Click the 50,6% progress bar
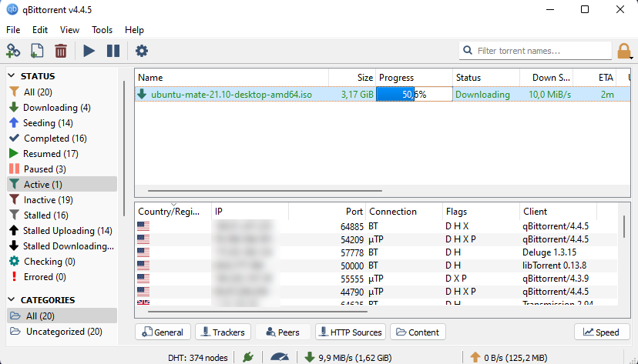 tap(415, 94)
